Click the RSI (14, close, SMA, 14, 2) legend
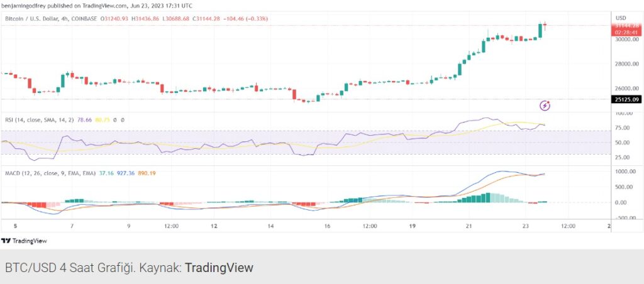This screenshot has width=644, height=284. click(x=39, y=120)
